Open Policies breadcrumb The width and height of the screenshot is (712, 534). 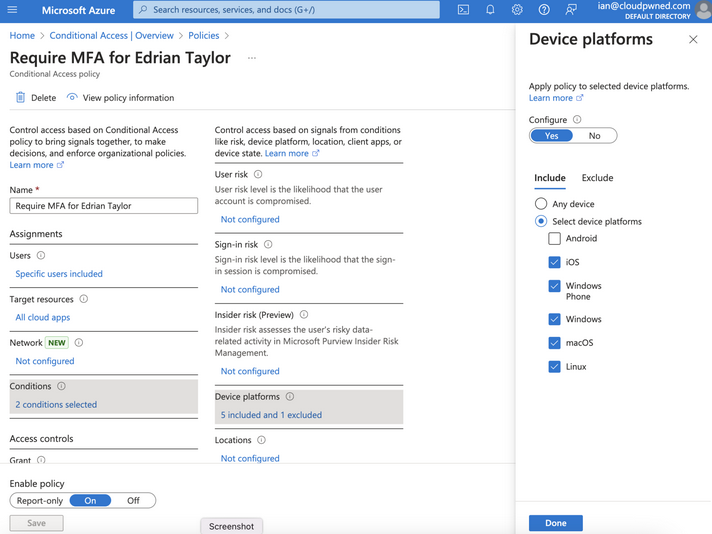tap(203, 35)
